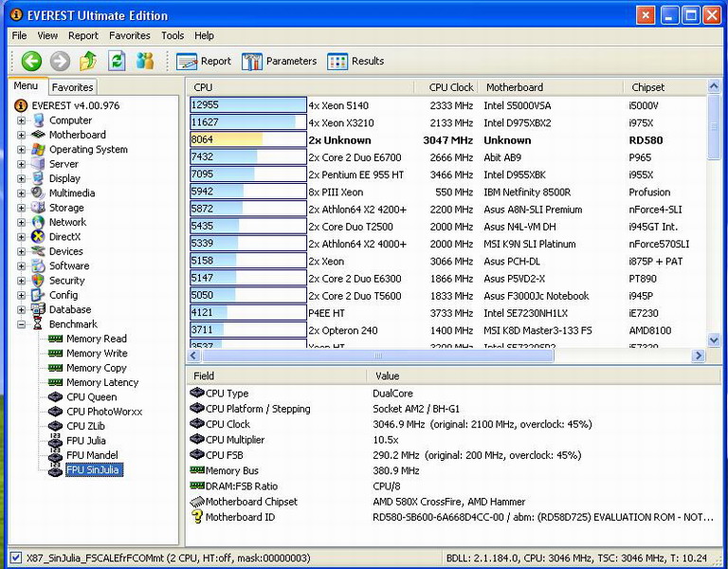Expand the Display tree node
This screenshot has width=728, height=569.
(x=21, y=178)
